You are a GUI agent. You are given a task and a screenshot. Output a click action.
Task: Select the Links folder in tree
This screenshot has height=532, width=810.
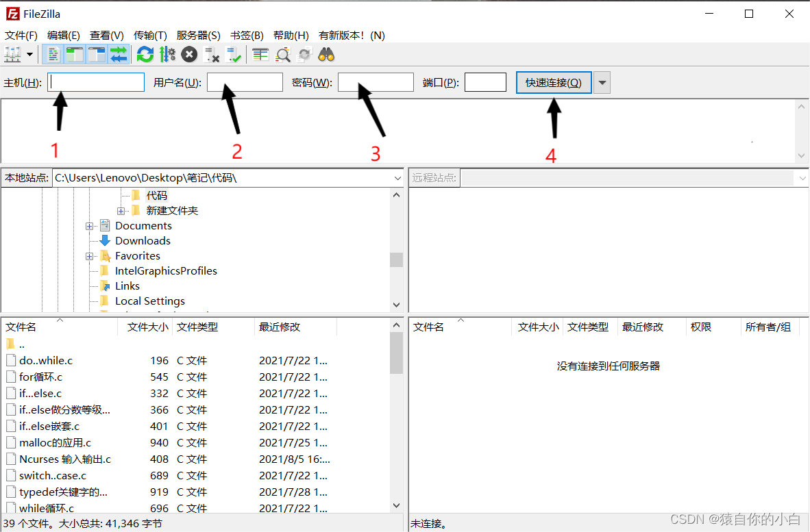(x=127, y=286)
